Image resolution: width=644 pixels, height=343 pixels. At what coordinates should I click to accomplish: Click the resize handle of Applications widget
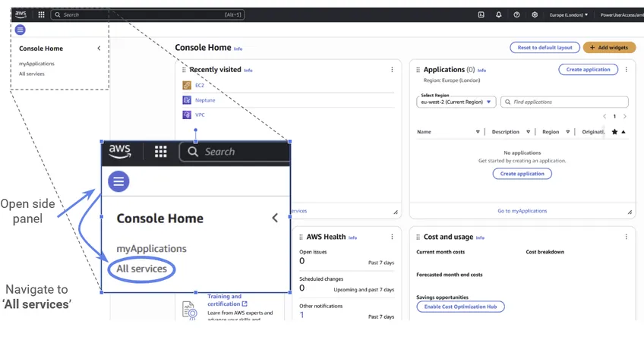[630, 212]
